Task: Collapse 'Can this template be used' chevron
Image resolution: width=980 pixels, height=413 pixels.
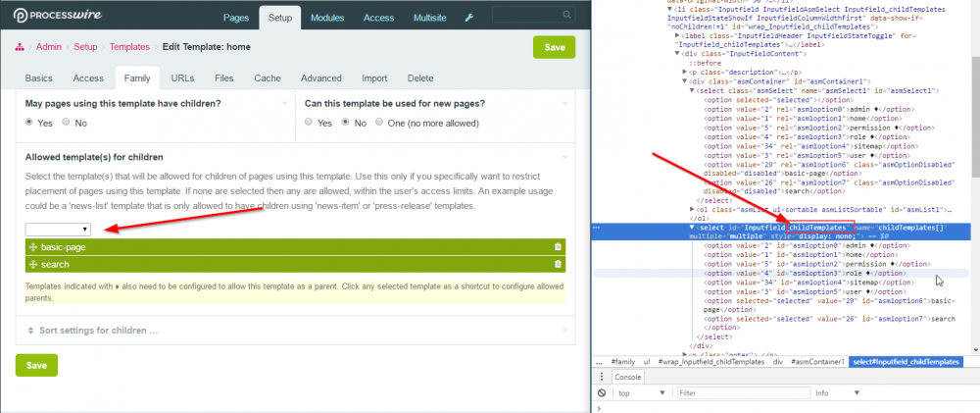Action: coord(564,103)
